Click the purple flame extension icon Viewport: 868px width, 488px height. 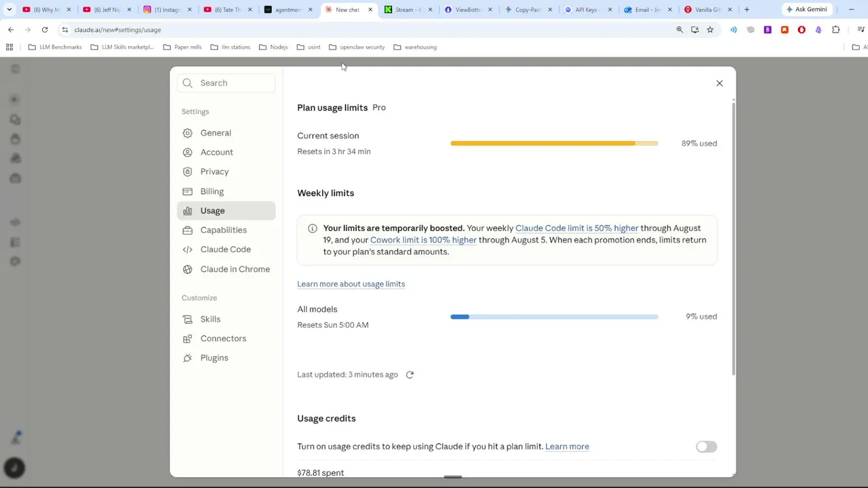click(818, 30)
